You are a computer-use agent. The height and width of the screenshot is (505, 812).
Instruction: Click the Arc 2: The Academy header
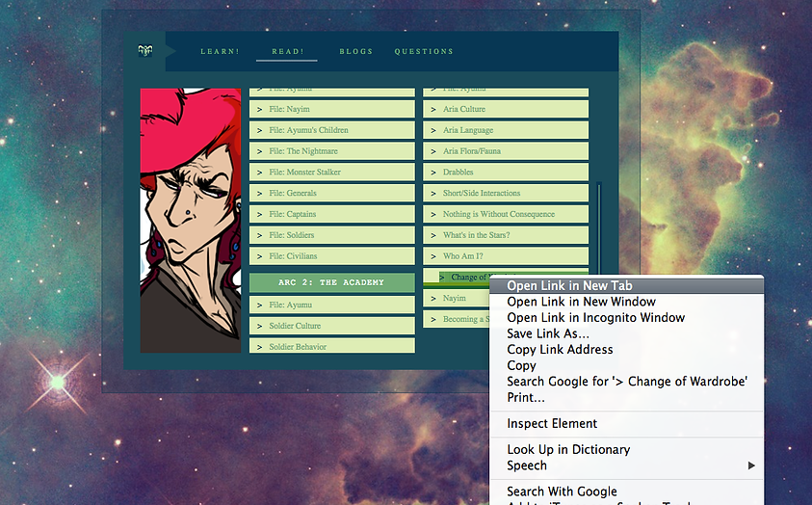[332, 282]
